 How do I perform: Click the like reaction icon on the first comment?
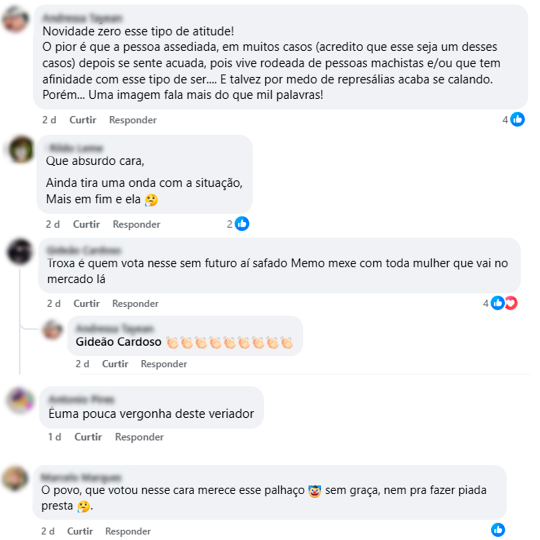pyautogui.click(x=517, y=120)
